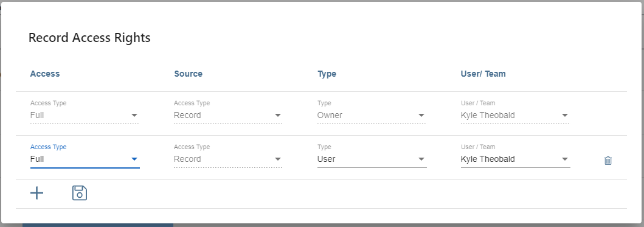Click the Record Access Rights dialog title

tap(89, 38)
